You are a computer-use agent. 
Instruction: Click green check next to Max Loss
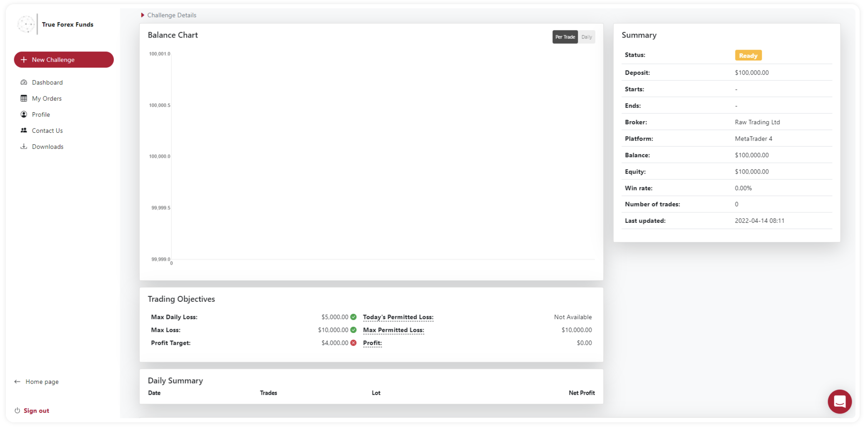point(354,330)
